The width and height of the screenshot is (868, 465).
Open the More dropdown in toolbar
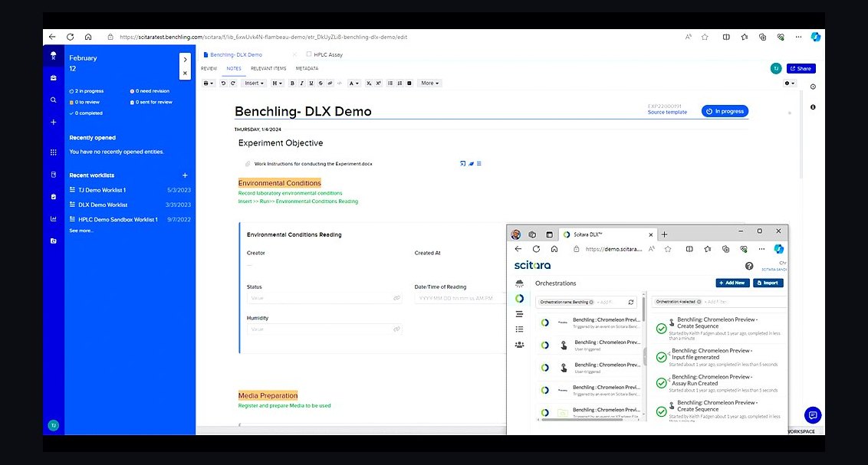point(429,83)
